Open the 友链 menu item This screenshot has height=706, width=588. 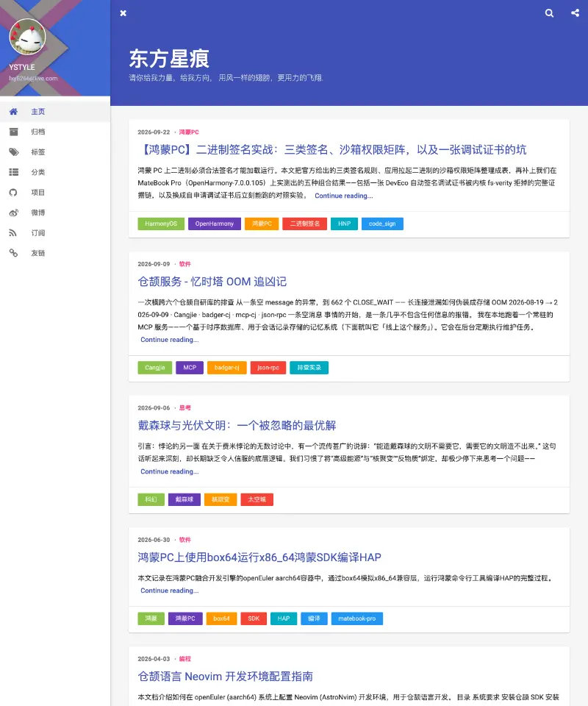55,253
